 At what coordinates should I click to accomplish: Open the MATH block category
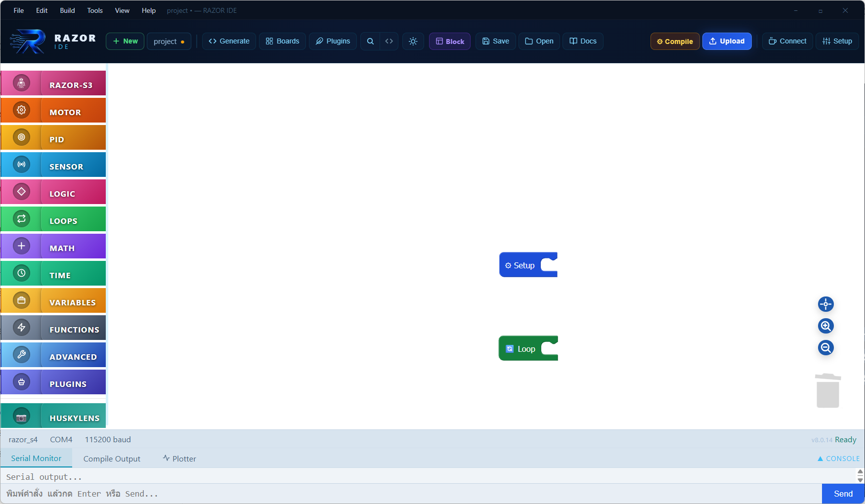tap(53, 246)
